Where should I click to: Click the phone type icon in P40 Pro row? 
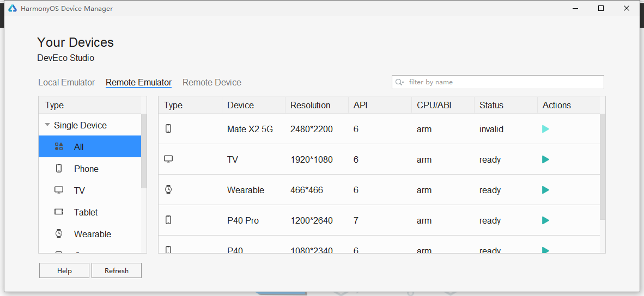click(168, 220)
